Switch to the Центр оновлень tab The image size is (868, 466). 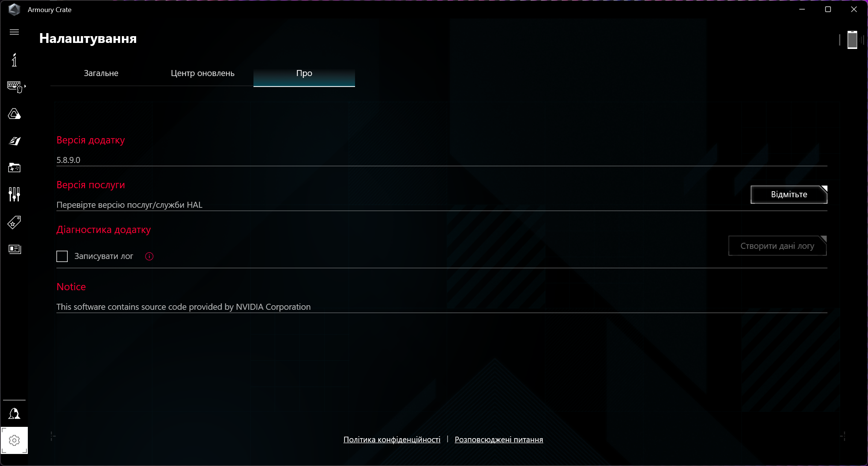tap(203, 73)
